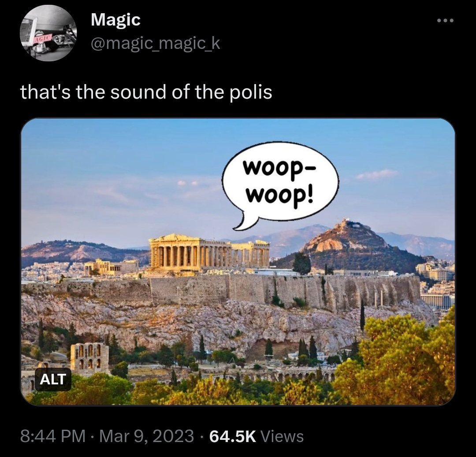Click the Mar 9, 2023 date
Viewport: 476px width, 457px height.
147,436
